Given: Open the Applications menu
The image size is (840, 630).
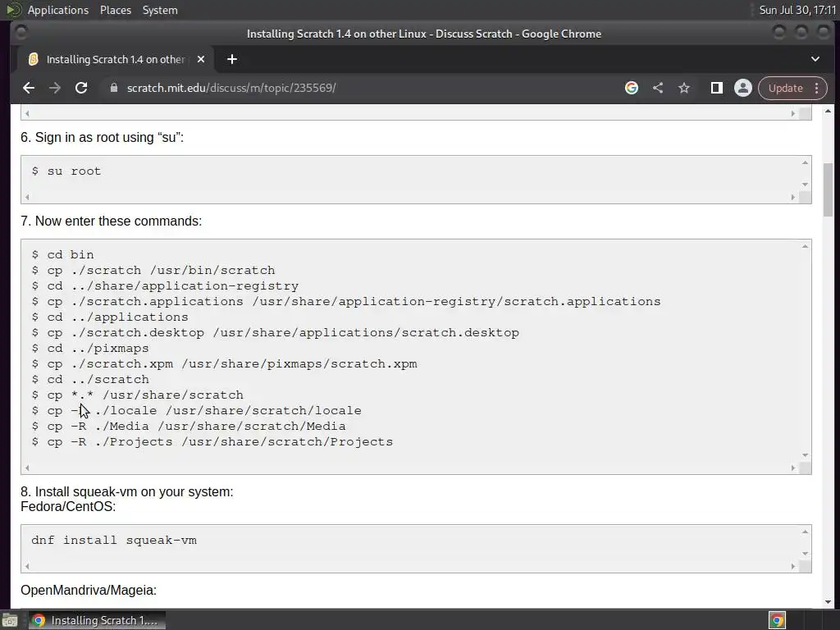Looking at the screenshot, I should click(58, 10).
